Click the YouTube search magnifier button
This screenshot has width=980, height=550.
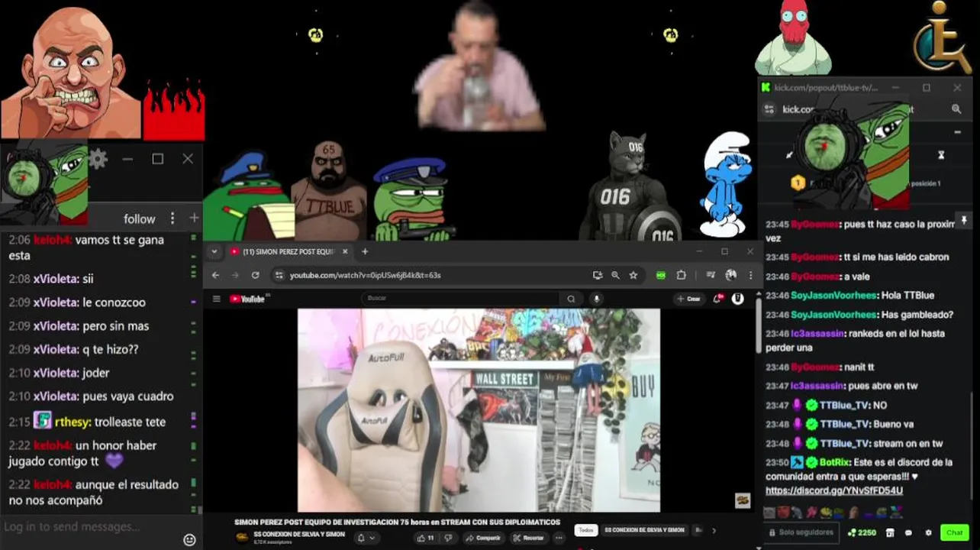[x=571, y=299]
